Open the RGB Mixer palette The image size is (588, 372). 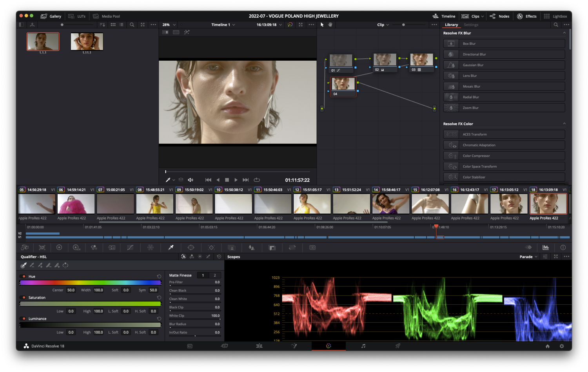(94, 247)
